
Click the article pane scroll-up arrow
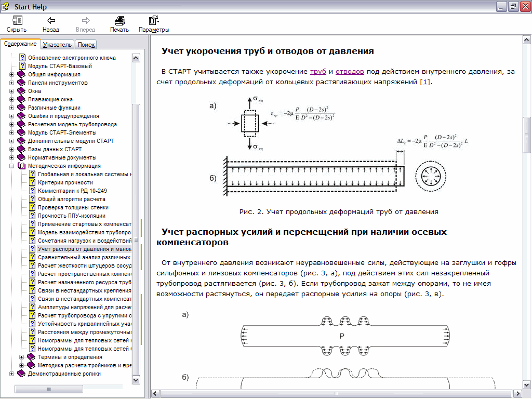click(527, 40)
